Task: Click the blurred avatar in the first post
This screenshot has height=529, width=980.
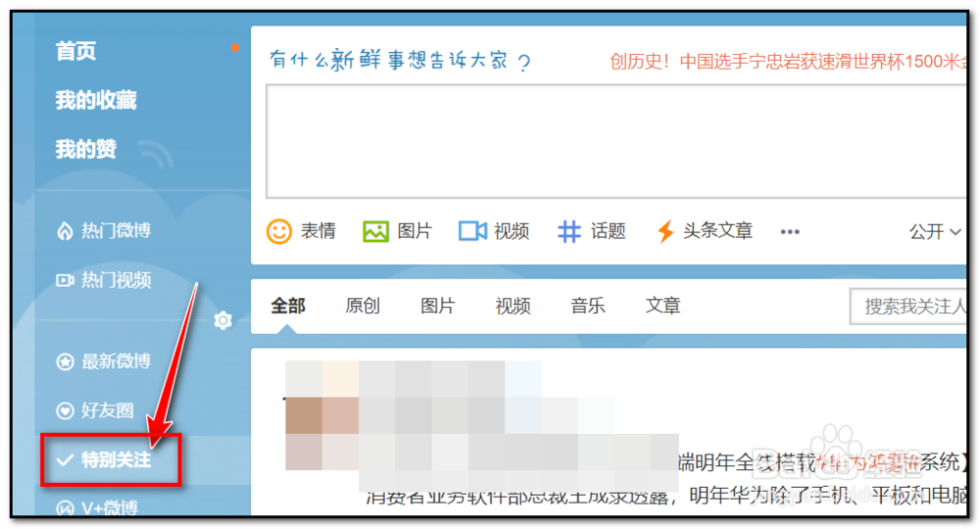Action: [x=322, y=415]
